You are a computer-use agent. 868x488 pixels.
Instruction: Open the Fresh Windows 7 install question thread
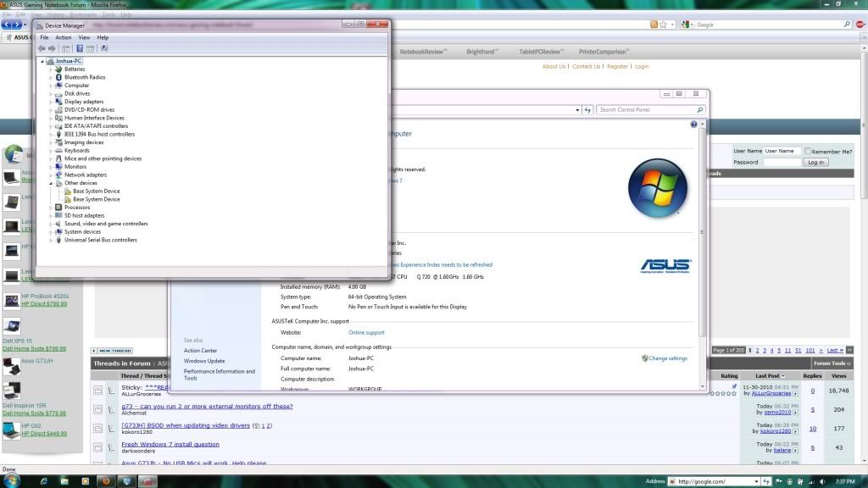click(170, 444)
